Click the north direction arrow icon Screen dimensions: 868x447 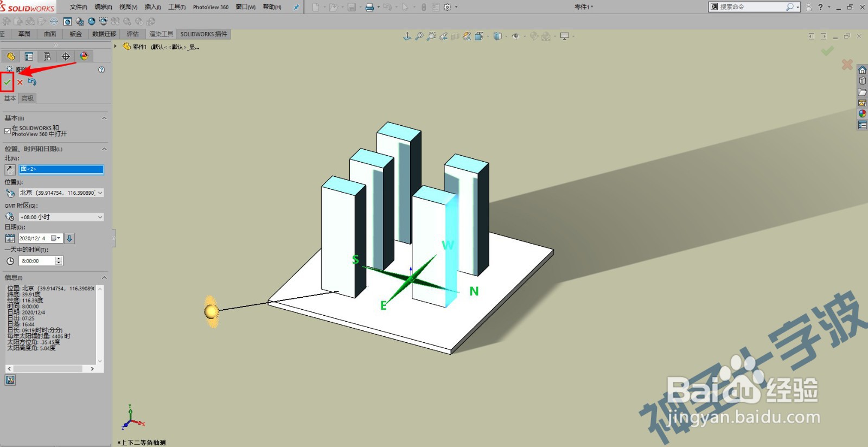10,169
